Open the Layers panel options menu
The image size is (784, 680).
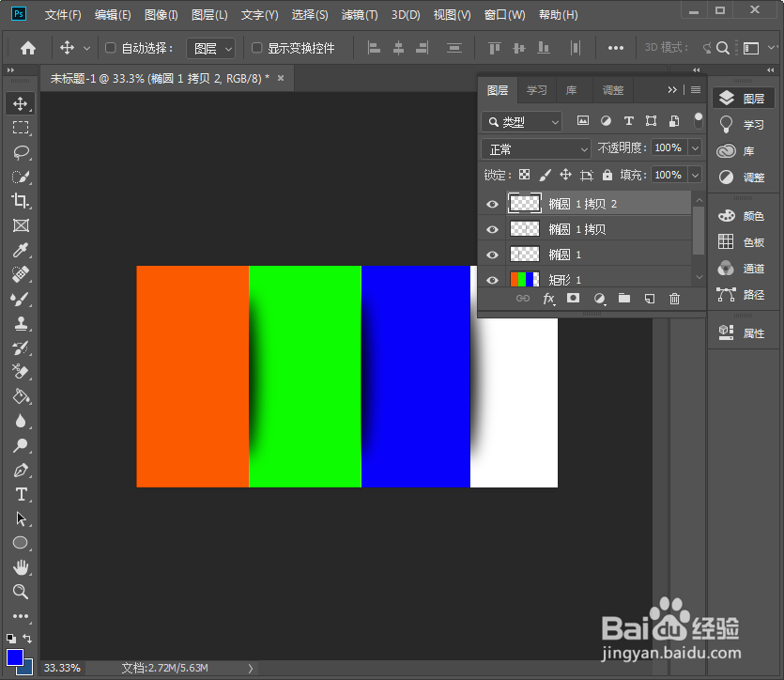pos(696,90)
